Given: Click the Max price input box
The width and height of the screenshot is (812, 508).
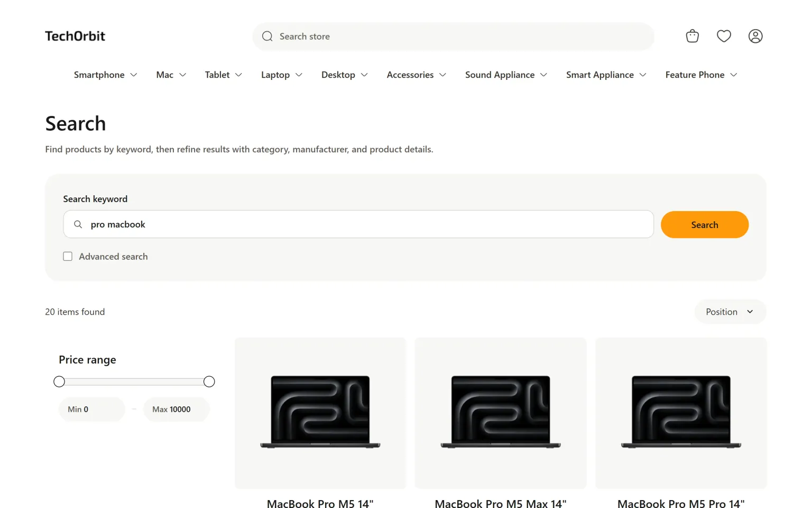Looking at the screenshot, I should point(177,409).
